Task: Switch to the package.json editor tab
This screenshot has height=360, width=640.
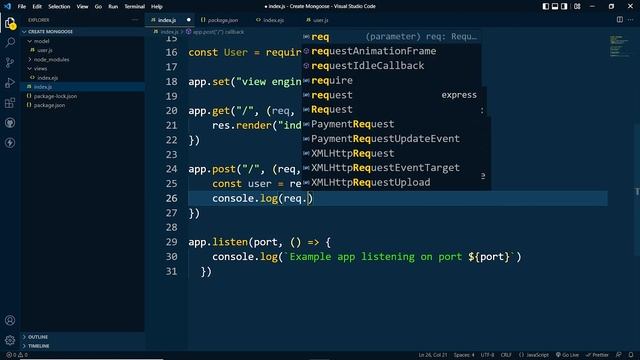Action: [220, 20]
